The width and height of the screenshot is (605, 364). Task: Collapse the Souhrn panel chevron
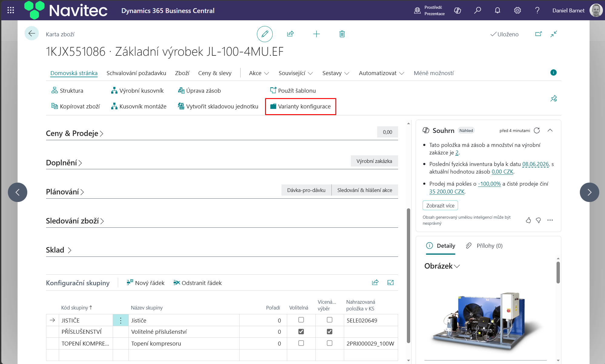click(x=550, y=131)
